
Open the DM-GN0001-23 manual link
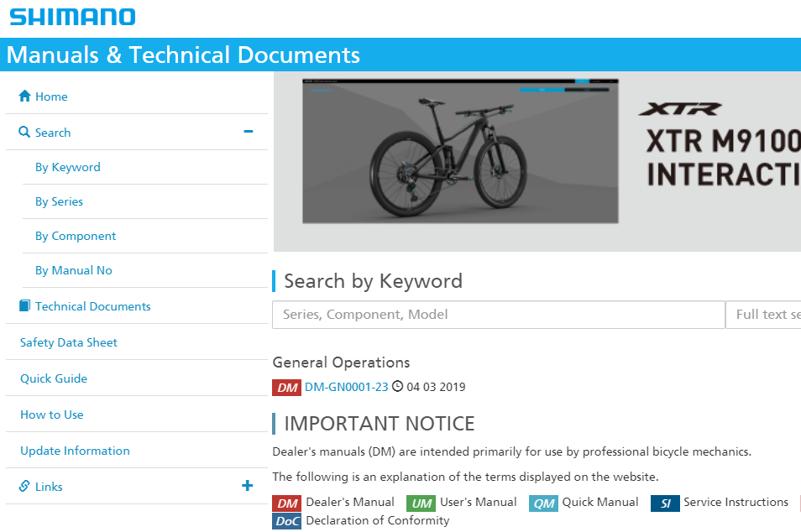[x=347, y=387]
